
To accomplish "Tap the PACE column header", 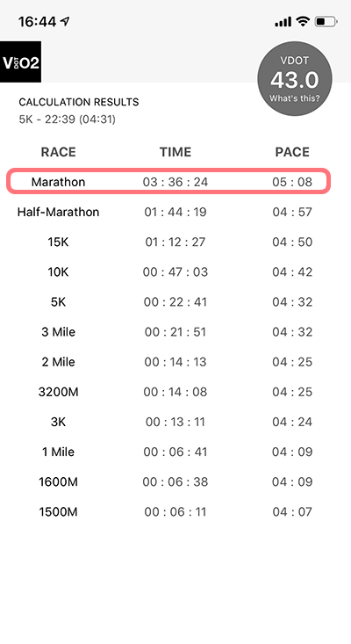I will point(292,152).
